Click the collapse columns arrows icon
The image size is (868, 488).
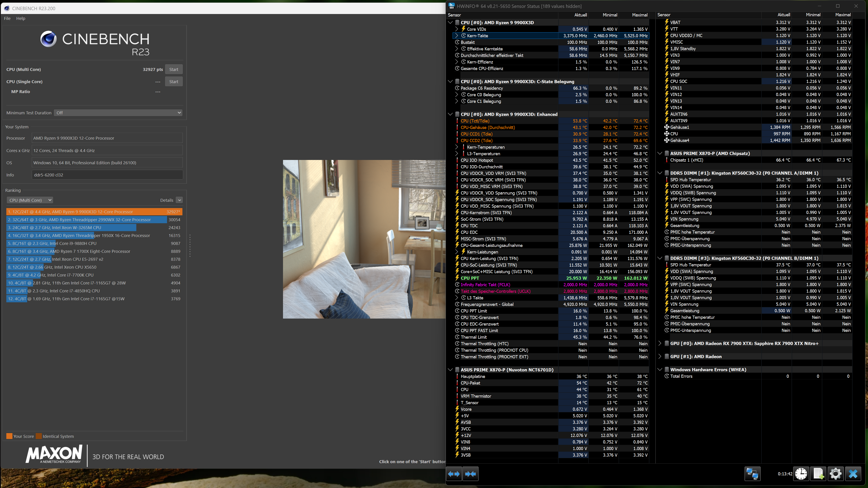[470, 474]
